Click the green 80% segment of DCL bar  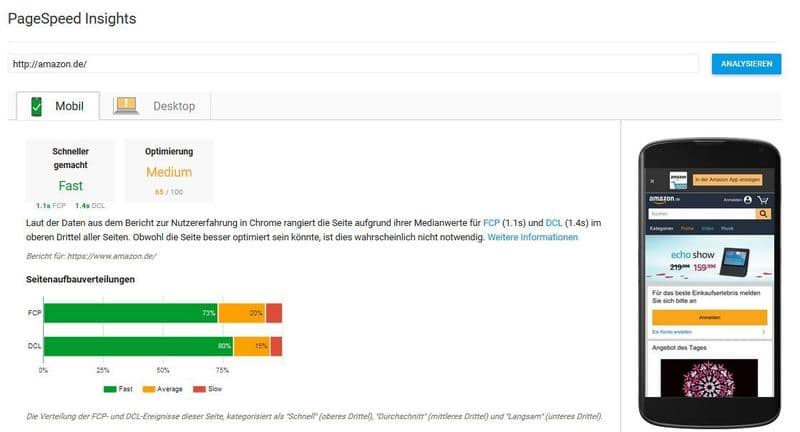139,346
